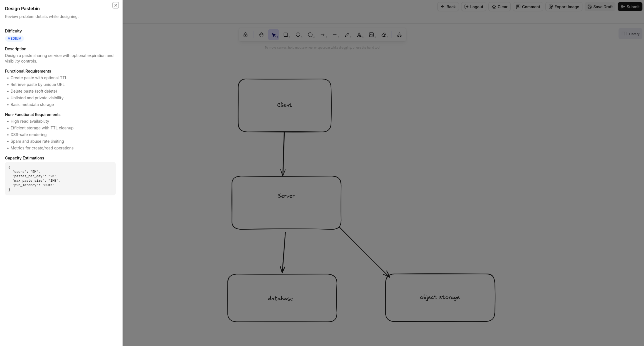Select the Eraser tool
This screenshot has height=346, width=644.
point(384,35)
